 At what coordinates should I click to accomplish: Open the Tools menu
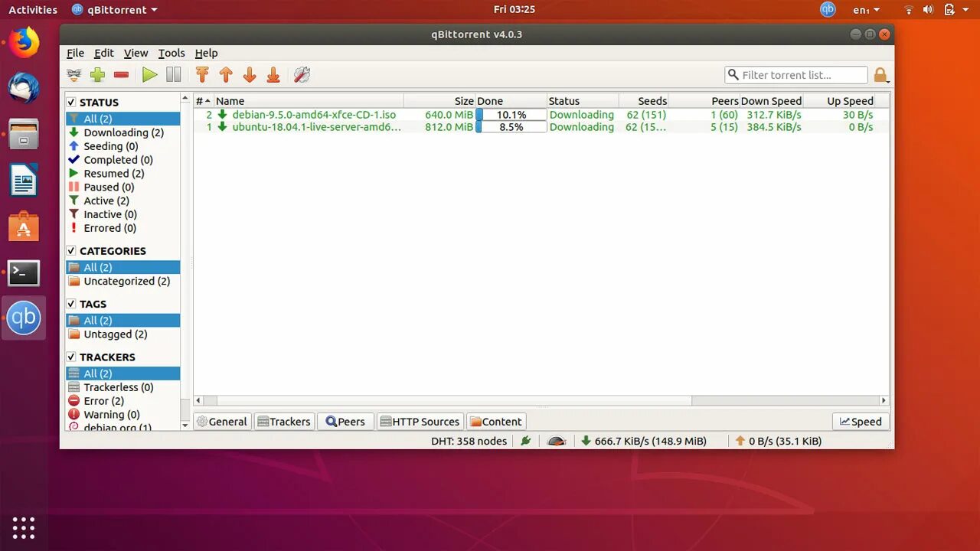[171, 53]
